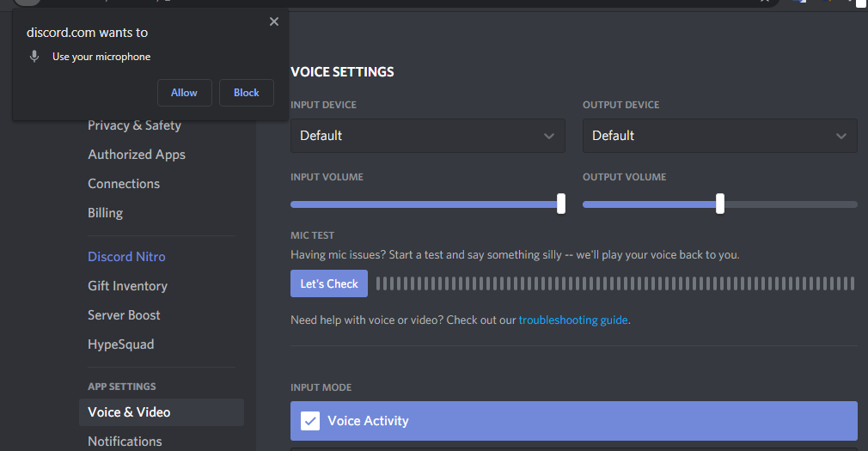Viewport: 868px width, 451px height.
Task: Allow discord.com to use microphone
Action: coord(184,93)
